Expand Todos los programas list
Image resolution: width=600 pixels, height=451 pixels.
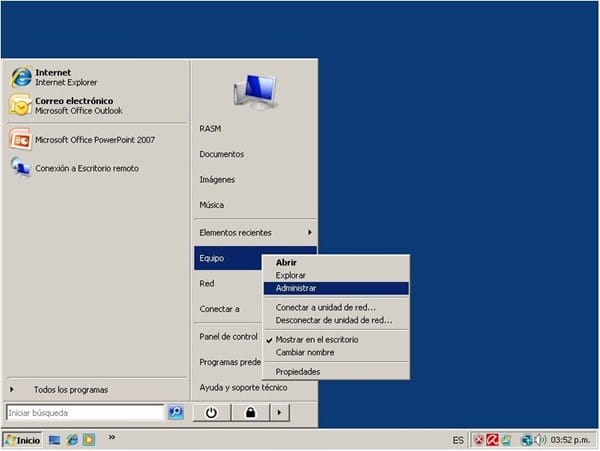70,389
